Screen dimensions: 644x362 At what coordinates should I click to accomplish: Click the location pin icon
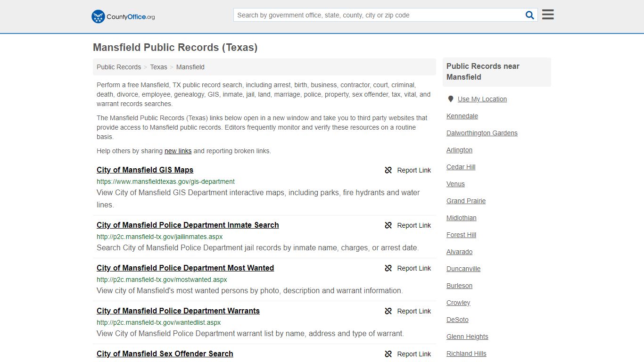pos(451,99)
